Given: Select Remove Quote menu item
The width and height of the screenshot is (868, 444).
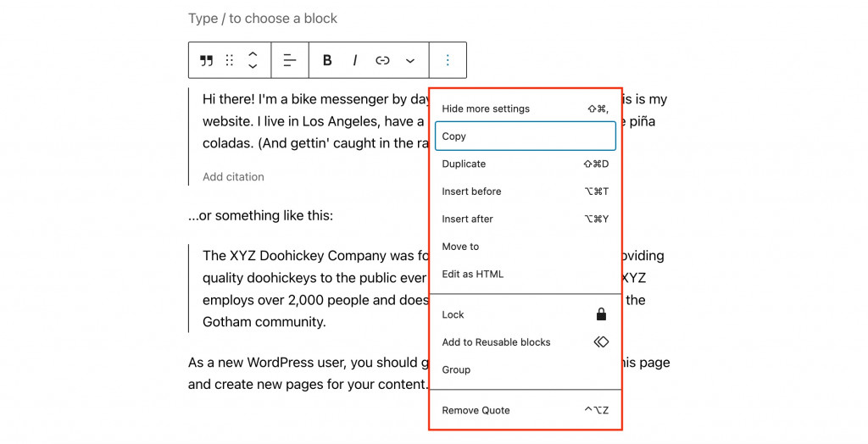Looking at the screenshot, I should [x=526, y=410].
